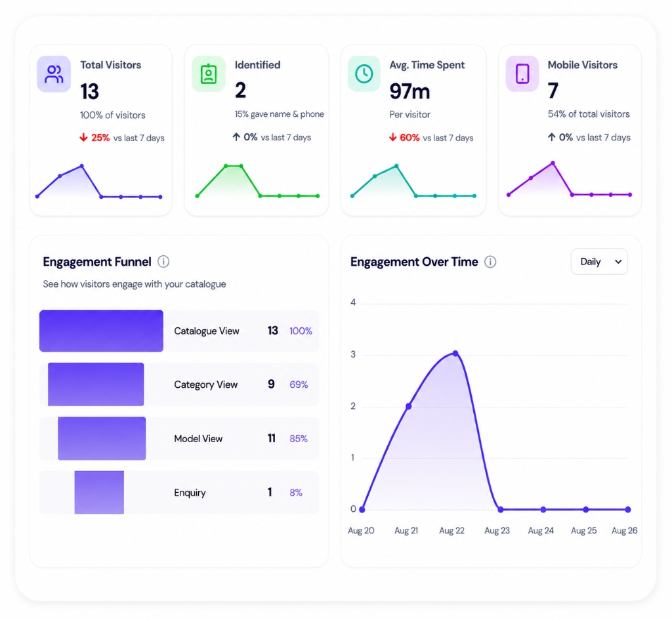This screenshot has height=620, width=672.
Task: Click the Total Visitors sparkline chart
Action: point(99,181)
